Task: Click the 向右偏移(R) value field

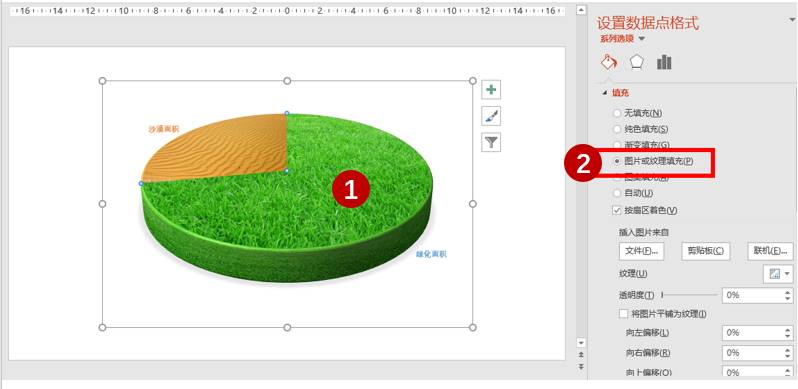Action: point(752,352)
